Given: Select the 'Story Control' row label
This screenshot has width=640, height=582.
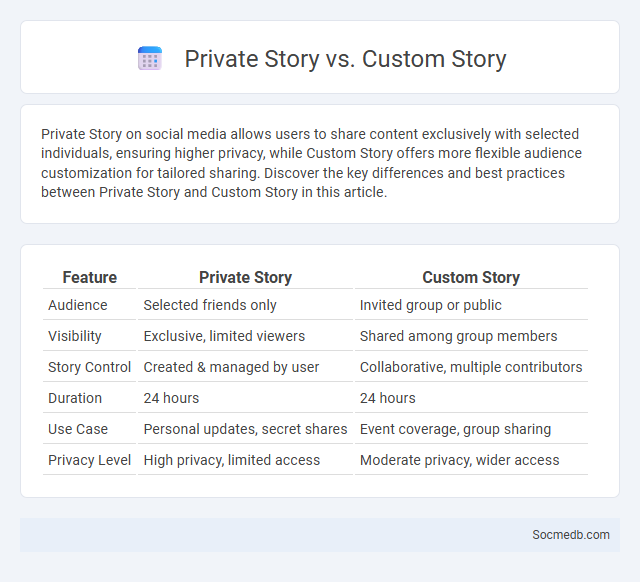Looking at the screenshot, I should [89, 367].
